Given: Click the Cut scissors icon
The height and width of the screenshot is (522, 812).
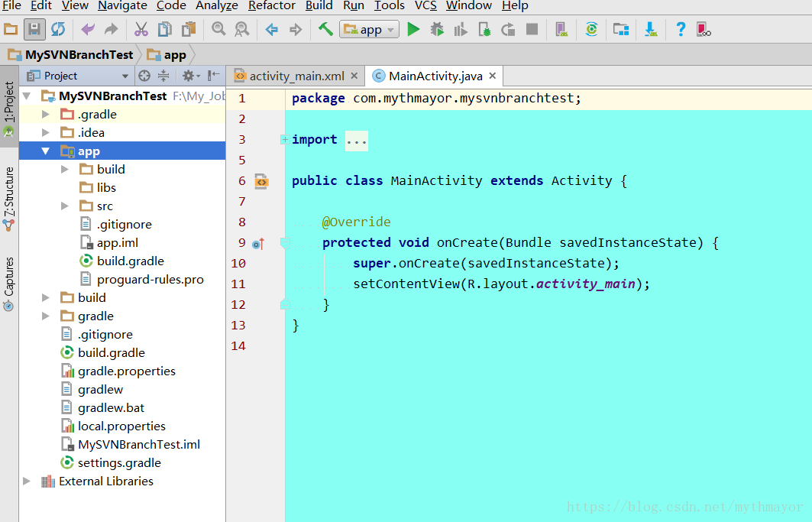Looking at the screenshot, I should click(141, 29).
